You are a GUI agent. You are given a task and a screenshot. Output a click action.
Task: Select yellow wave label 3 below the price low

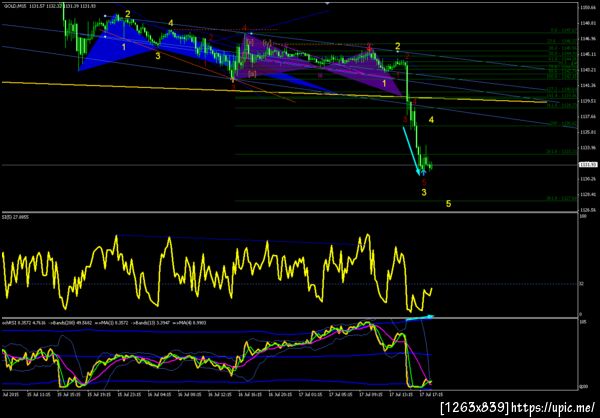click(424, 192)
